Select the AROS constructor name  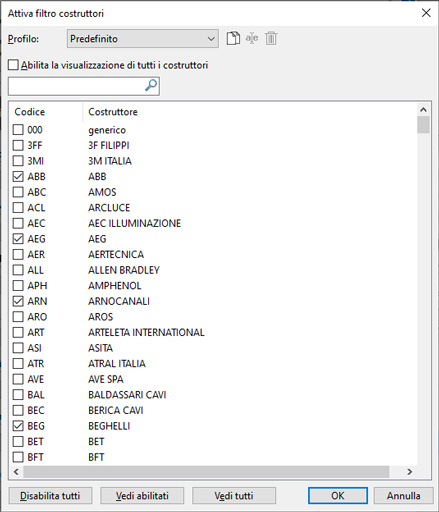click(x=100, y=317)
